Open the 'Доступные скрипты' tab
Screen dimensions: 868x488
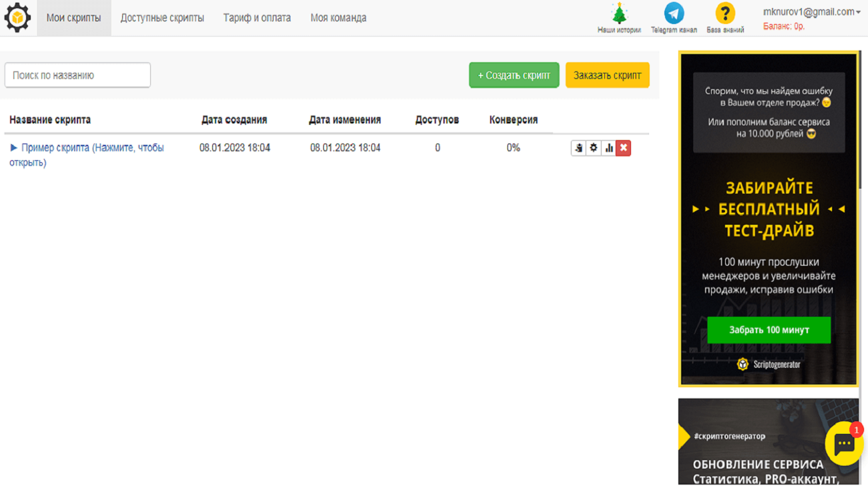[162, 18]
